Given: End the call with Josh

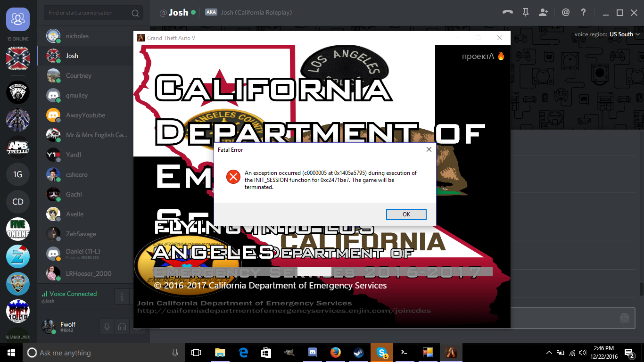Looking at the screenshot, I should [x=507, y=13].
